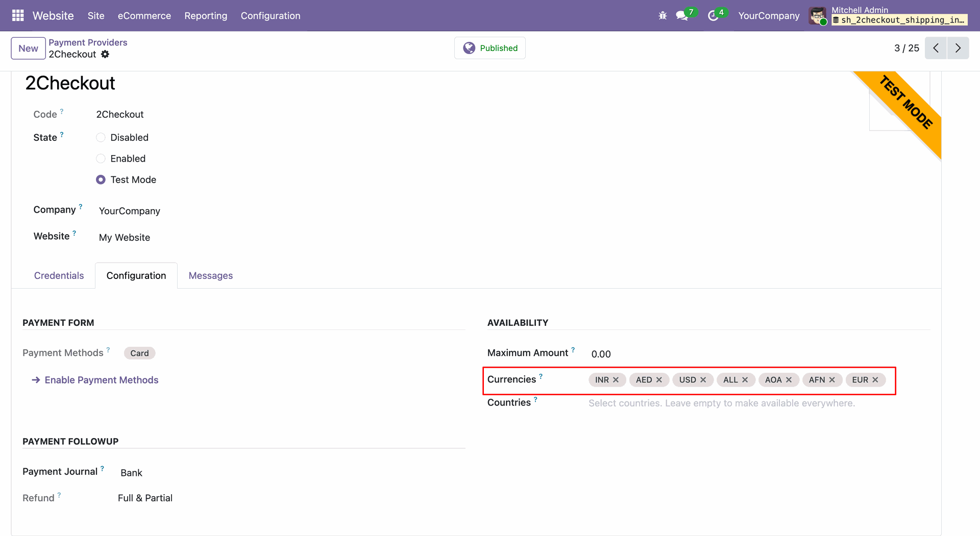
Task: Select the Enabled state radio button
Action: (101, 159)
